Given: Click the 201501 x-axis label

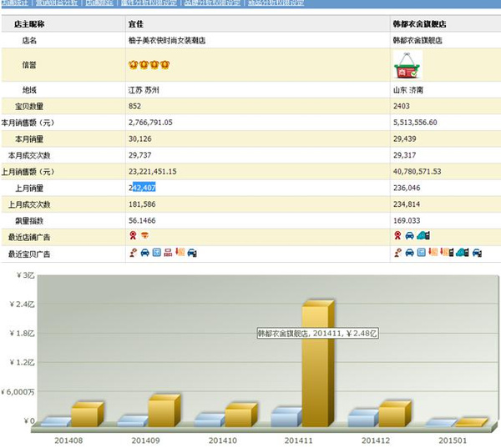Looking at the screenshot, I should 453,440.
